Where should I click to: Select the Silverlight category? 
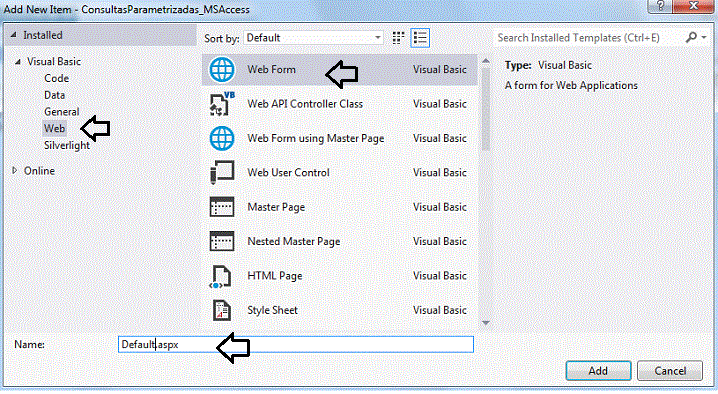(67, 146)
